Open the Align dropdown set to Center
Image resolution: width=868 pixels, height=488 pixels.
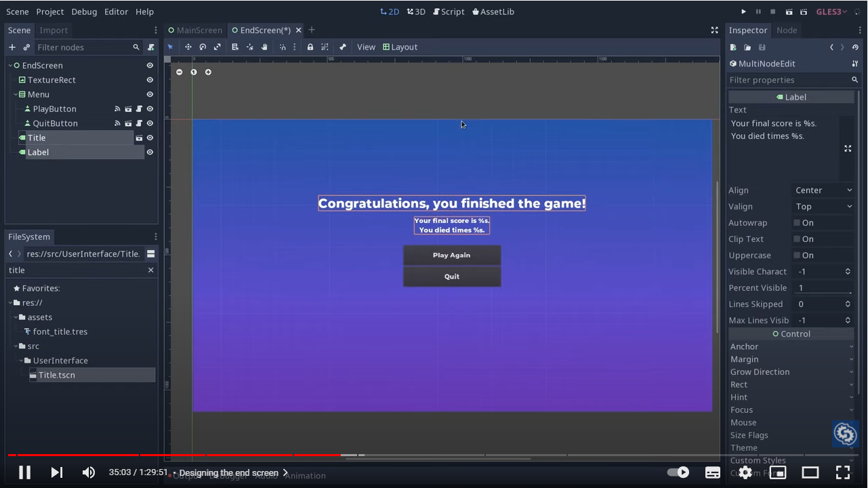pos(823,190)
